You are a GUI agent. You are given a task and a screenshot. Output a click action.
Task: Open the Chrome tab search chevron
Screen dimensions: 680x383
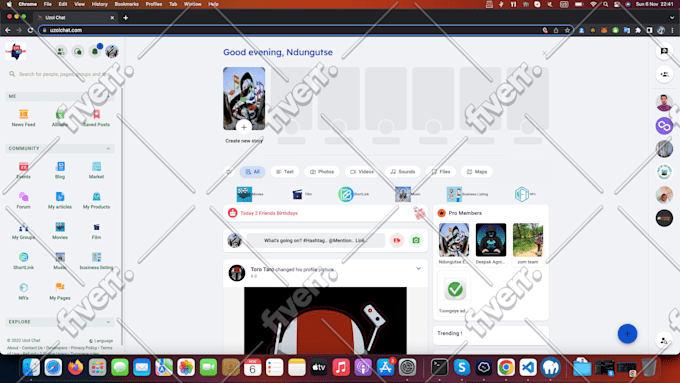point(672,17)
